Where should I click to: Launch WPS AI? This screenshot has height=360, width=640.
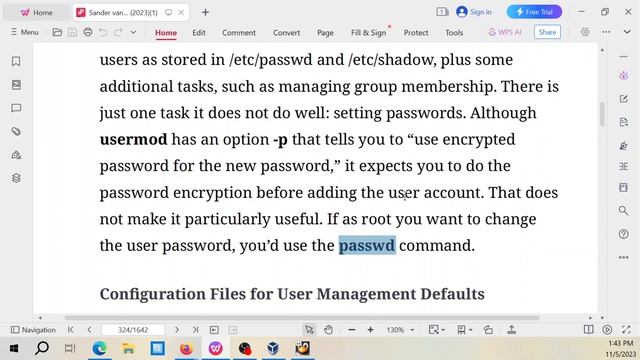(x=505, y=32)
